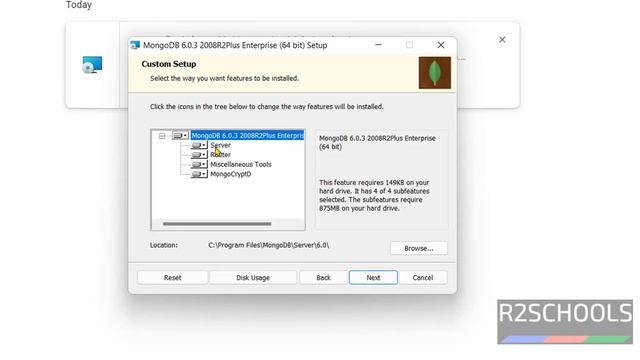
Task: Click the Custom Setup heading
Action: [169, 64]
